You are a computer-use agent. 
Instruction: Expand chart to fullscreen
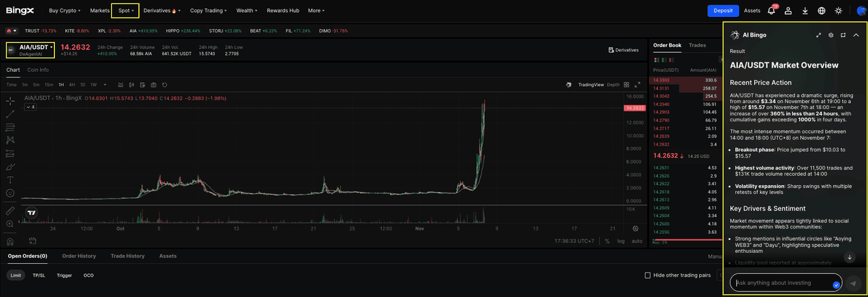pos(637,85)
